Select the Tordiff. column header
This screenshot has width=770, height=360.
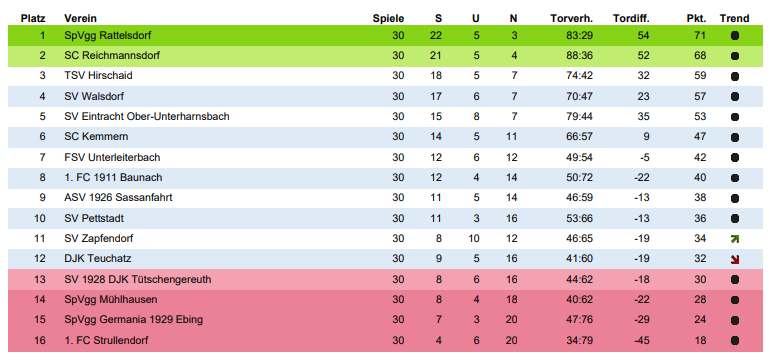631,19
